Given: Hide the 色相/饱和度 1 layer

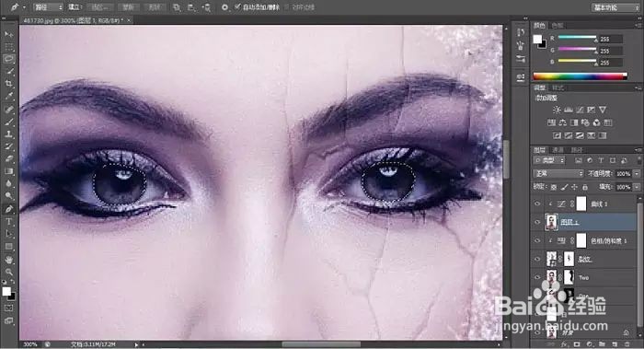Looking at the screenshot, I should (x=537, y=241).
